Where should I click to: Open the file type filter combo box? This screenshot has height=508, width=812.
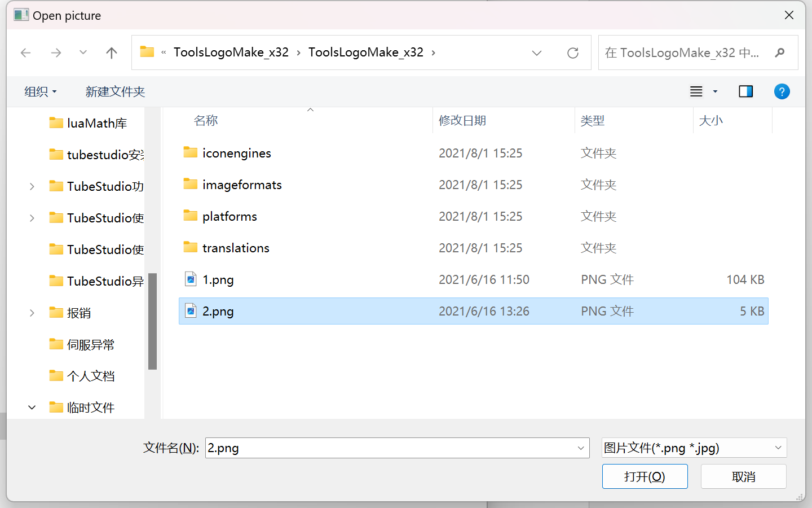694,448
